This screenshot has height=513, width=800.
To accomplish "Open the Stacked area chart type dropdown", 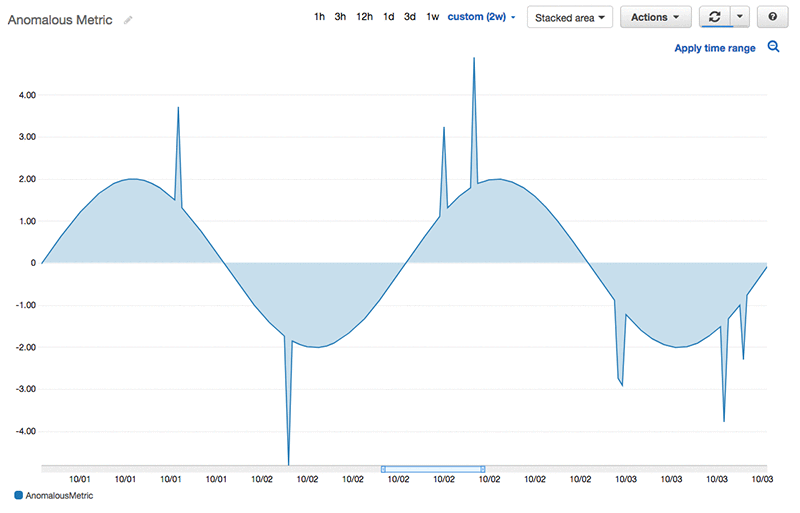I will coord(569,17).
